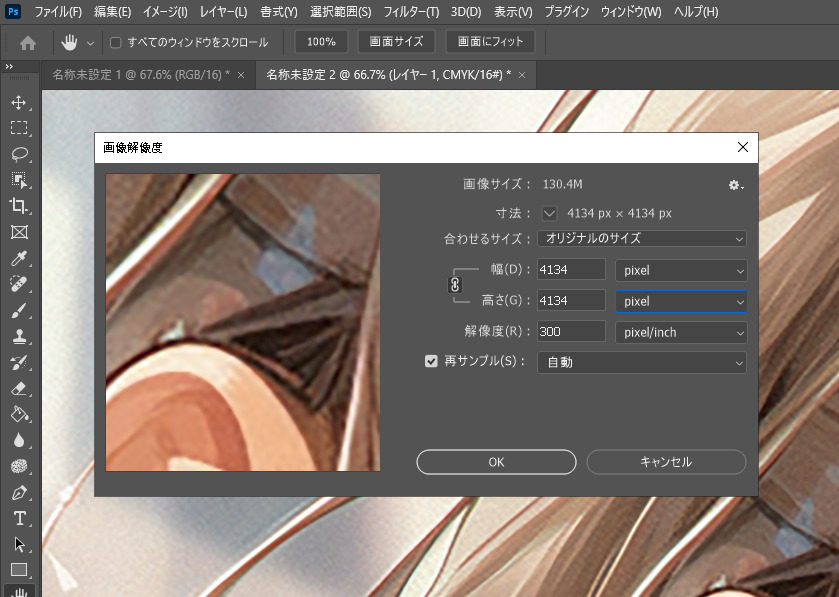Image resolution: width=839 pixels, height=597 pixels.
Task: Select the Paint Bucket tool
Action: pyautogui.click(x=19, y=415)
